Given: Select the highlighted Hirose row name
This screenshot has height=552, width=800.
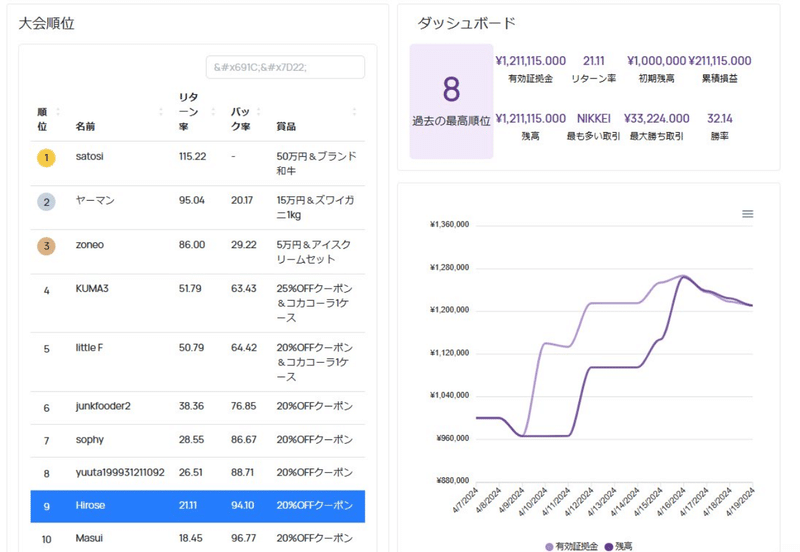Looking at the screenshot, I should point(90,505).
